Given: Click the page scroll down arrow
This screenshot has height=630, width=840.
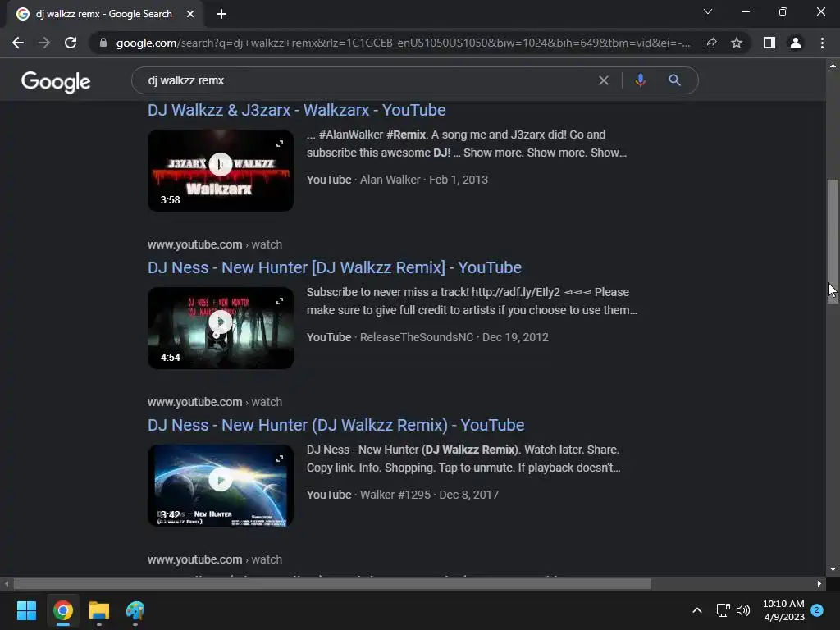Looking at the screenshot, I should [x=833, y=569].
